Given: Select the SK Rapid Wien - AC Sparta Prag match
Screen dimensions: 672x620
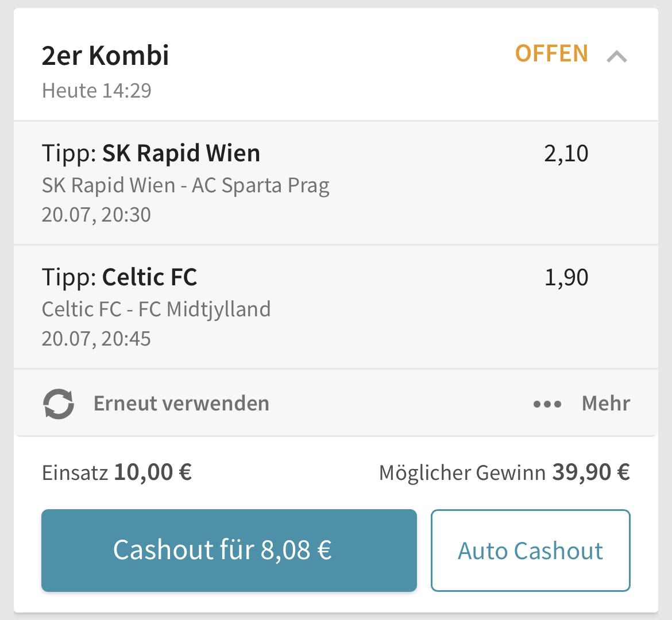Looking at the screenshot, I should 186,185.
